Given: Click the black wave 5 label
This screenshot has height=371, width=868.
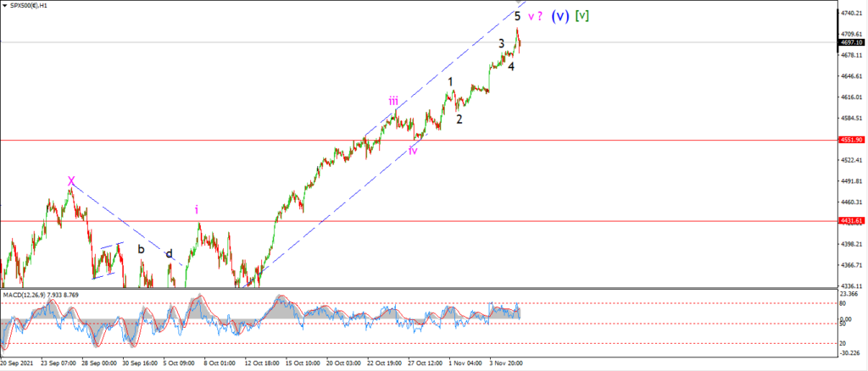Looking at the screenshot, I should [517, 16].
